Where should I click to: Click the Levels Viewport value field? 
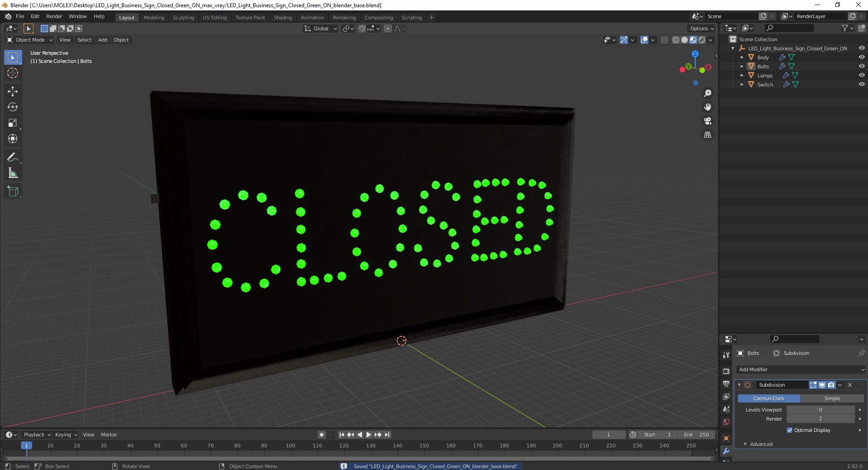[820, 410]
